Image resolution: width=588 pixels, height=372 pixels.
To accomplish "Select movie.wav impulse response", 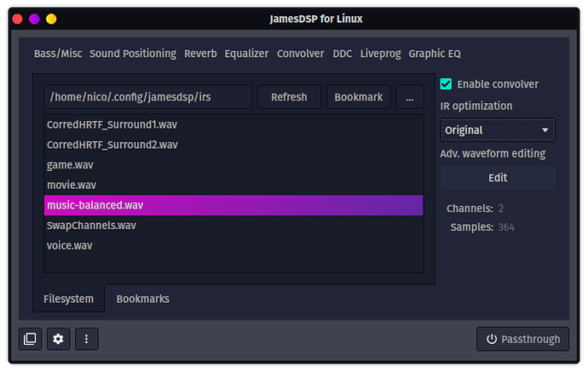I will tap(233, 185).
